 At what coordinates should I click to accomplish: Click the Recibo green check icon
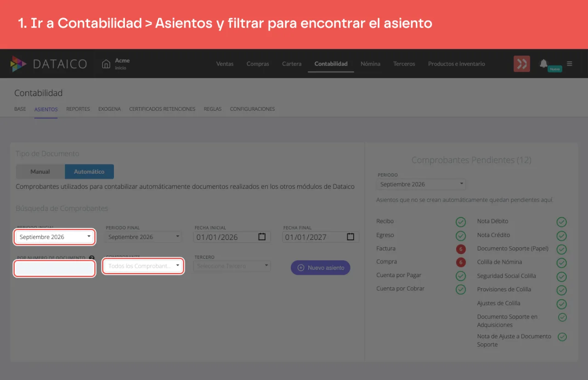[x=461, y=222]
